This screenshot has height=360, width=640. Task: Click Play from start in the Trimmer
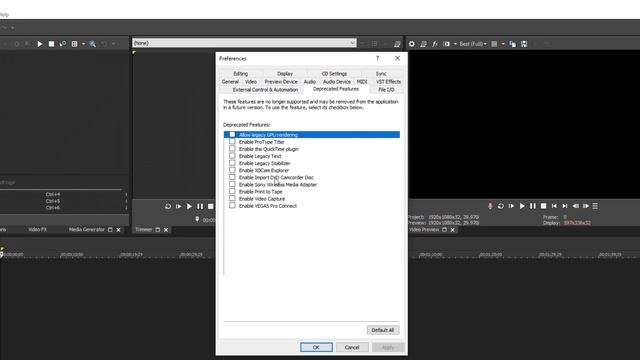[178, 207]
